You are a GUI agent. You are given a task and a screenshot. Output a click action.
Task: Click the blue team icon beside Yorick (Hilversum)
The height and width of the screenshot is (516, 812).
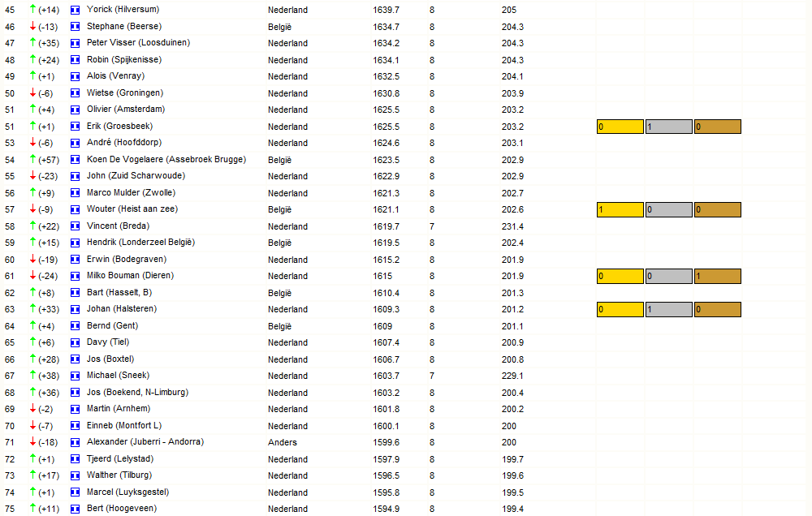click(x=75, y=10)
